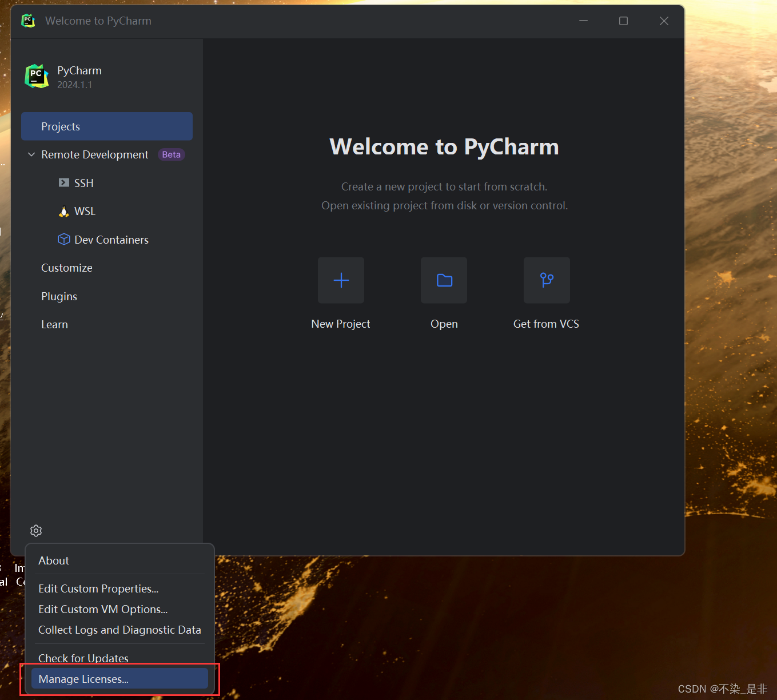Click the New Project plus icon
Image resolution: width=777 pixels, height=700 pixels.
pos(341,280)
